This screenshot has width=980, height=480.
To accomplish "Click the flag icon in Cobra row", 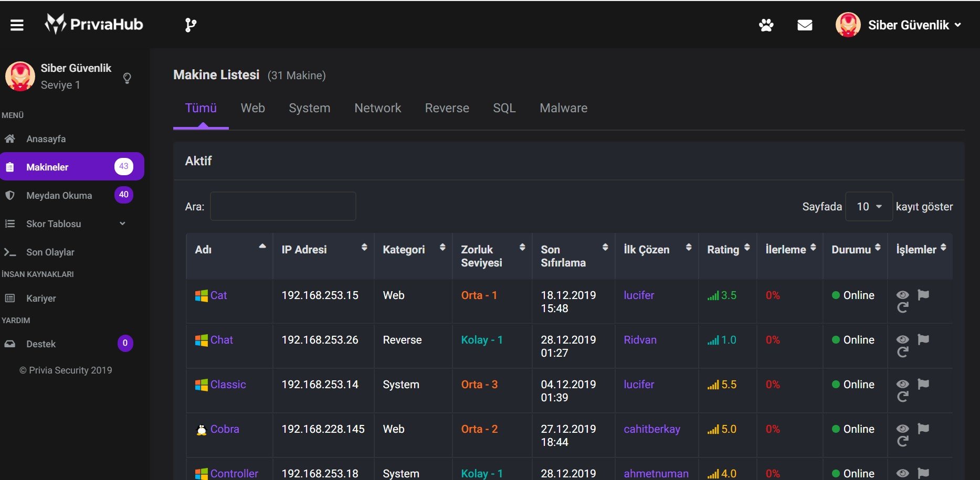I will coord(923,429).
